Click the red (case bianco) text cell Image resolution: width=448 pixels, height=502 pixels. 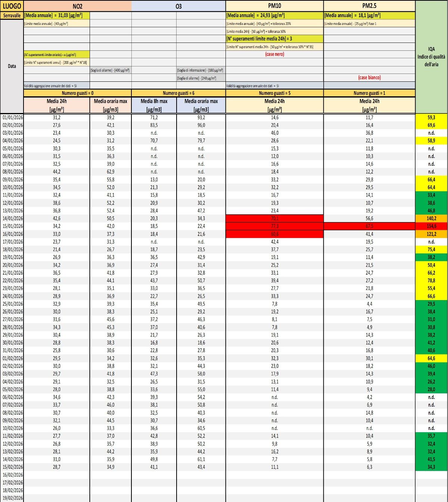click(x=369, y=78)
